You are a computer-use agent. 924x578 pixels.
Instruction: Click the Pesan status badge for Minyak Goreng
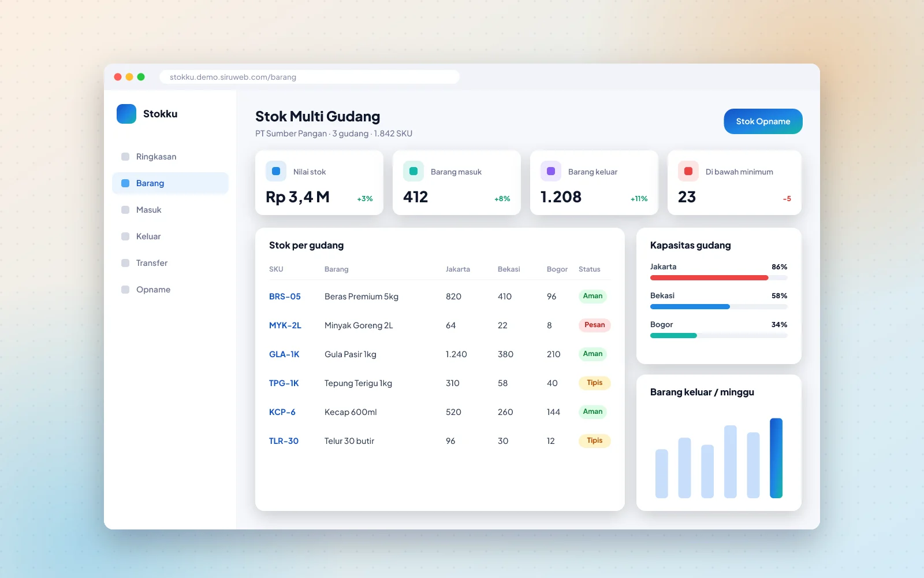594,325
